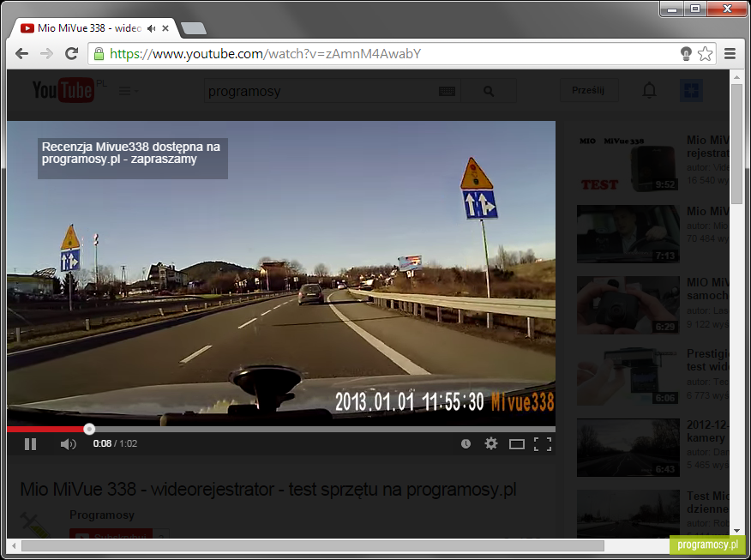Click the magnifier search button
This screenshot has height=560, width=751.
489,91
